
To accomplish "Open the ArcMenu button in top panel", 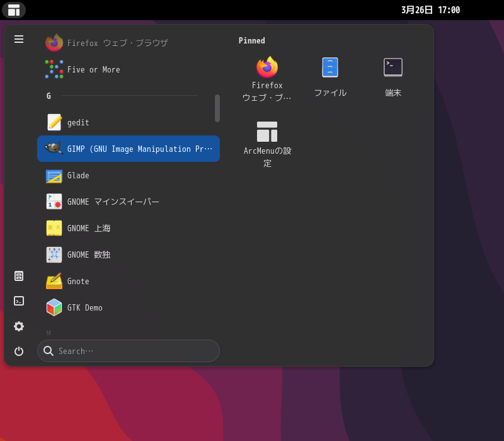I will (x=14, y=10).
